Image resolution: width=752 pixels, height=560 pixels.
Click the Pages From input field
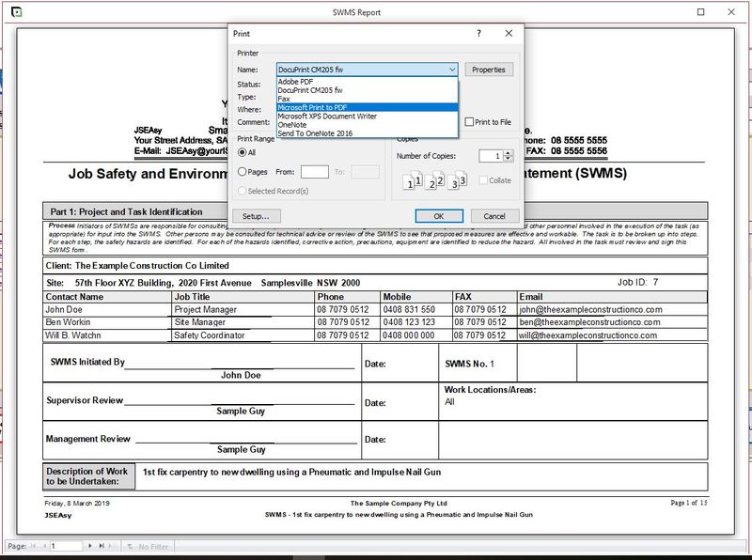point(314,171)
